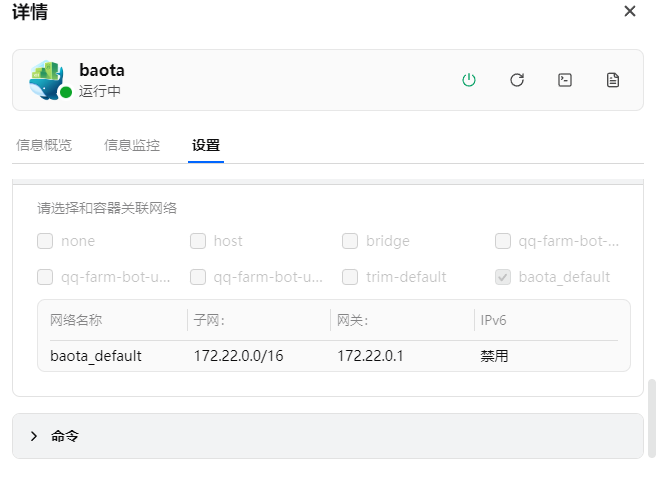
Task: Switch to the 信息监控 tab
Action: [132, 145]
